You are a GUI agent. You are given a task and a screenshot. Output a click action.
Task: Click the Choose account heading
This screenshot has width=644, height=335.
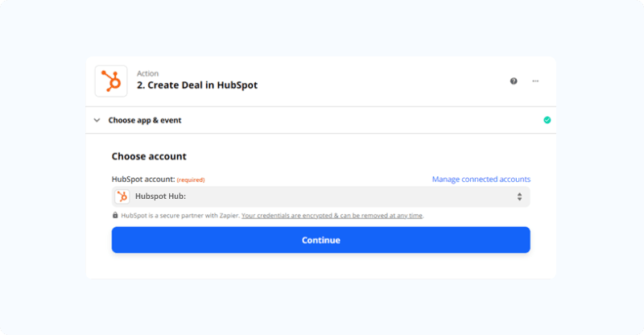point(149,156)
